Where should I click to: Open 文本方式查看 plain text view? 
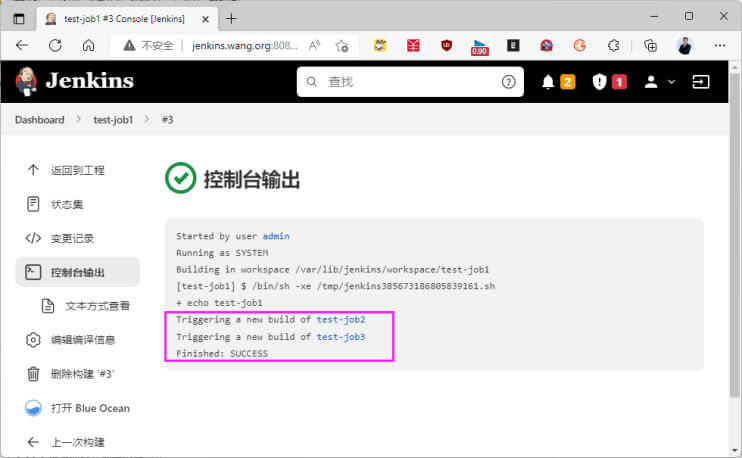pyautogui.click(x=85, y=306)
